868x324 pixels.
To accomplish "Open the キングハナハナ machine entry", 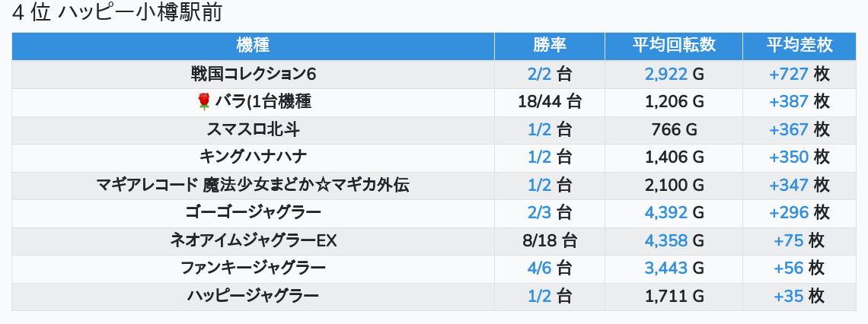I will click(x=253, y=157).
